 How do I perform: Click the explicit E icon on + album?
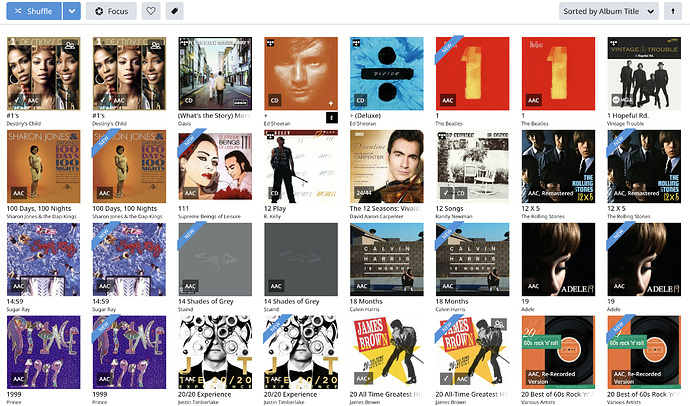(332, 118)
